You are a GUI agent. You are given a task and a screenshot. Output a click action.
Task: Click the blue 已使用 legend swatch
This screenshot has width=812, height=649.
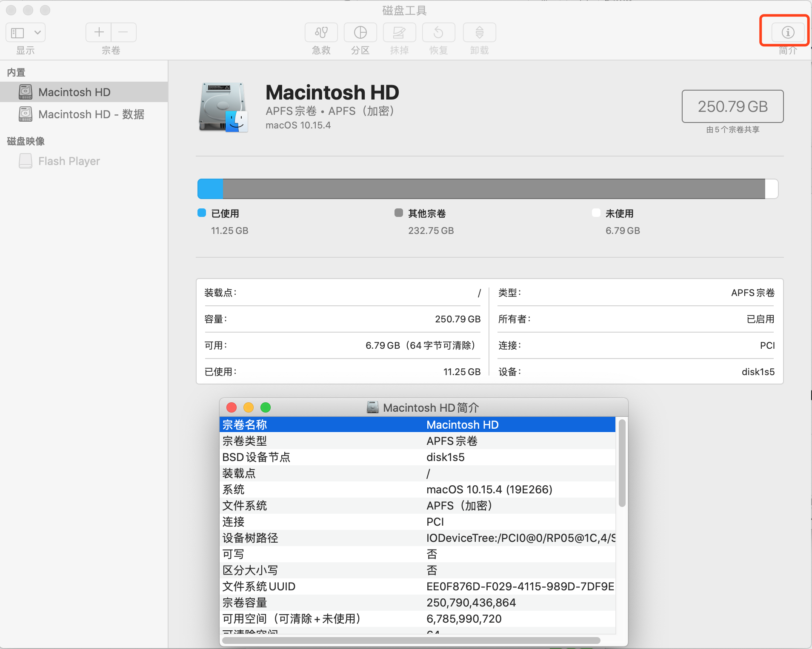pos(202,213)
